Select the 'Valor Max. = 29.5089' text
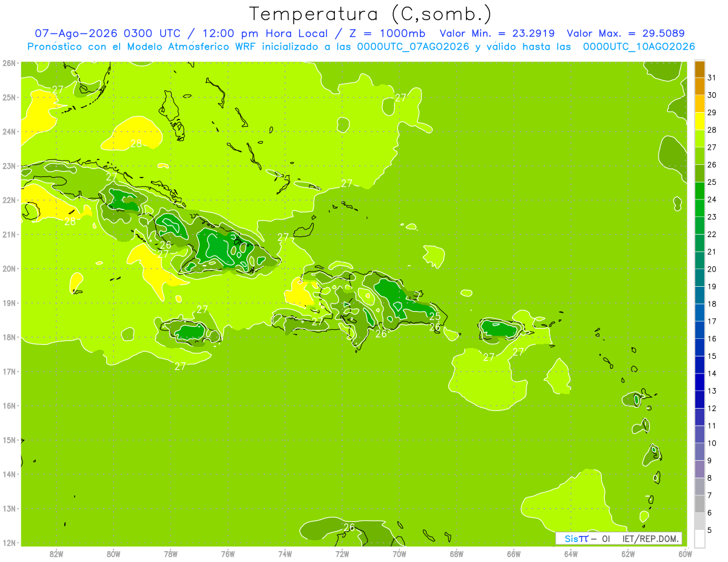 point(625,33)
